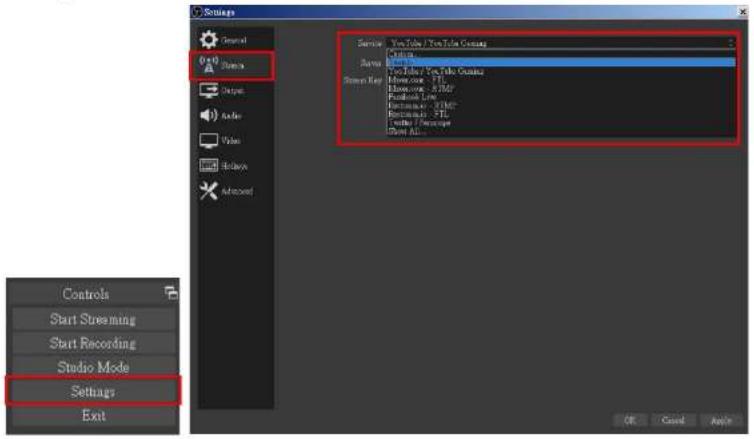Select Mixer.com - RTMP service option
The image size is (754, 439).
click(x=561, y=88)
